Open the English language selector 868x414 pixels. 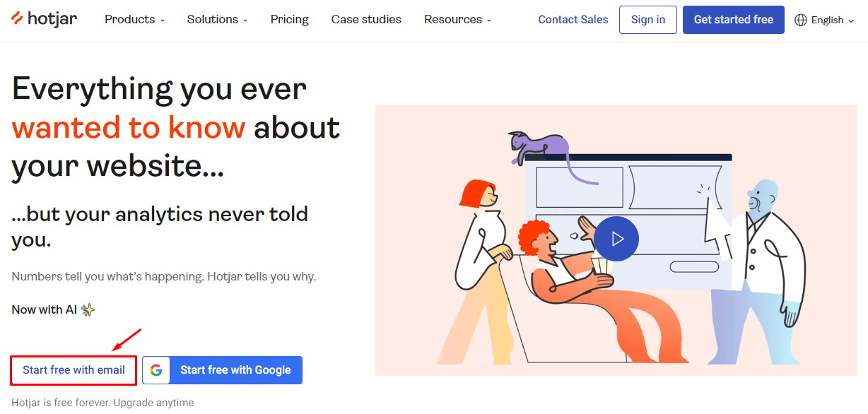coord(824,20)
